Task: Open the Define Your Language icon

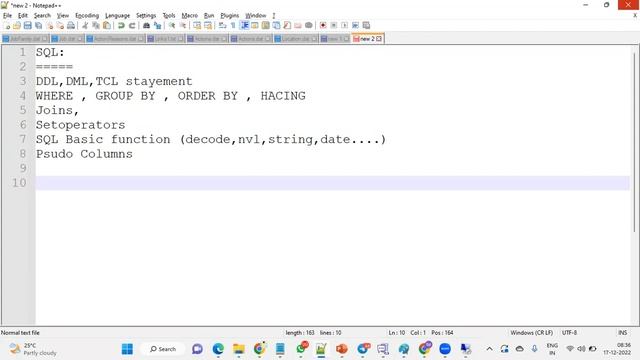Action: pyautogui.click(x=255, y=26)
